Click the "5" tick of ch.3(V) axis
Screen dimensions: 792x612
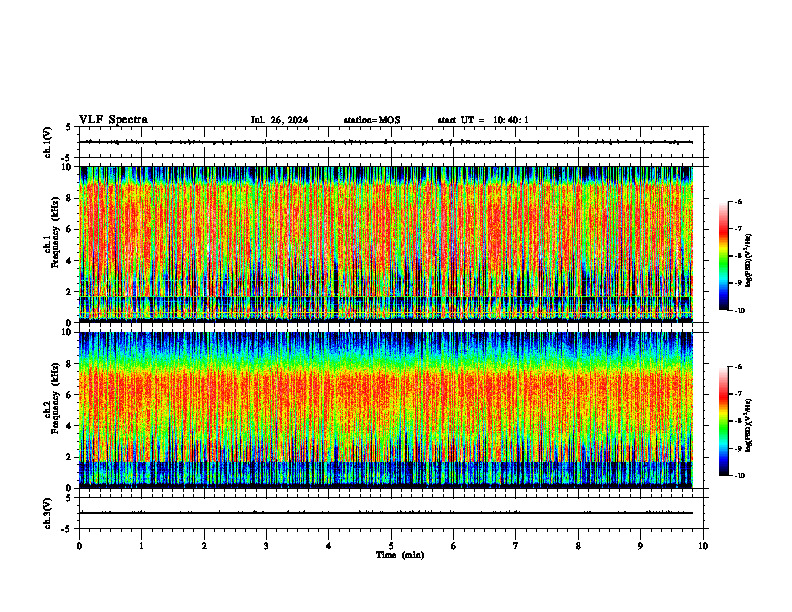pos(68,498)
